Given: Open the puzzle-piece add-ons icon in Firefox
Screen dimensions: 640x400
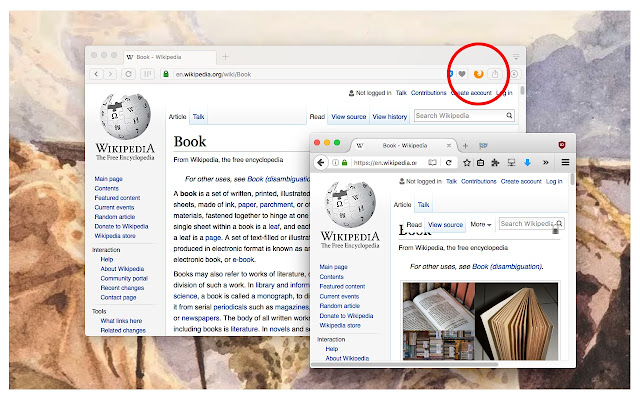Looking at the screenshot, I should coord(495,162).
